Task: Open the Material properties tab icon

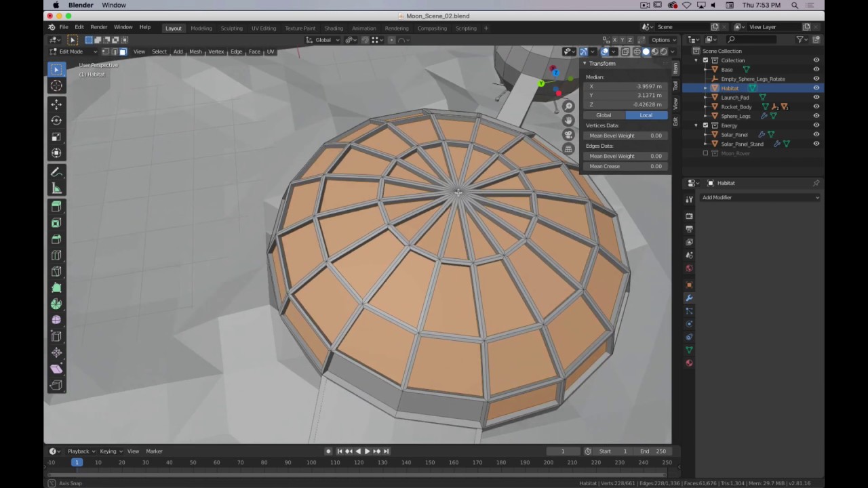Action: [689, 363]
